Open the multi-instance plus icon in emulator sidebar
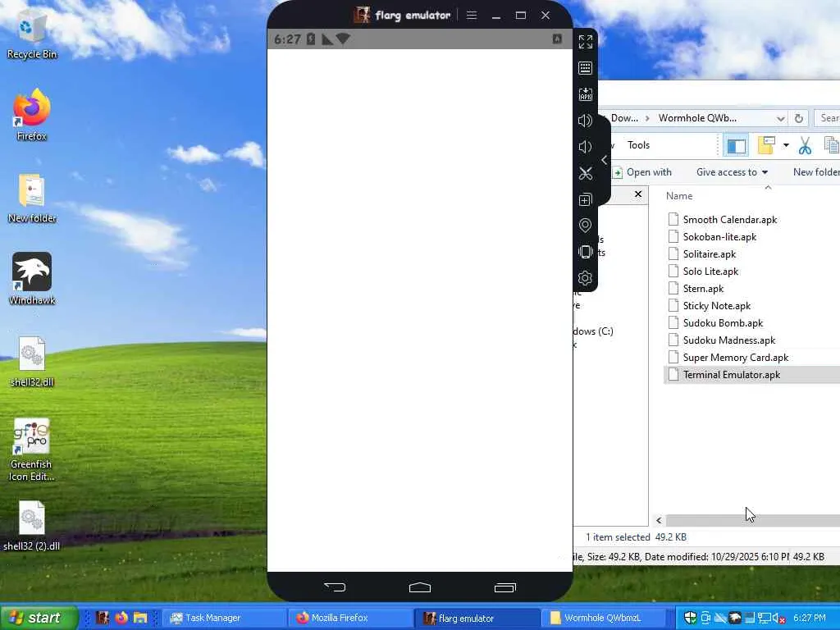Screen dimensions: 840x630 (x=585, y=200)
